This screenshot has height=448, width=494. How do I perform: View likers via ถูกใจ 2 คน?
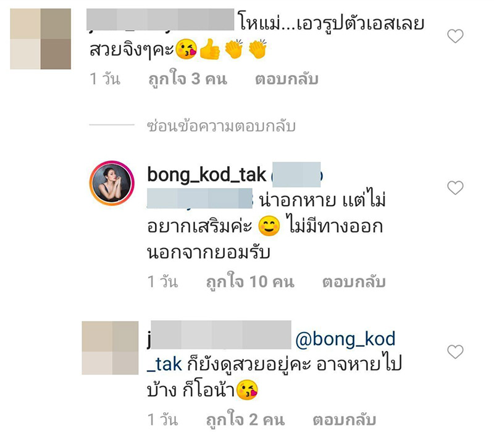tap(245, 420)
